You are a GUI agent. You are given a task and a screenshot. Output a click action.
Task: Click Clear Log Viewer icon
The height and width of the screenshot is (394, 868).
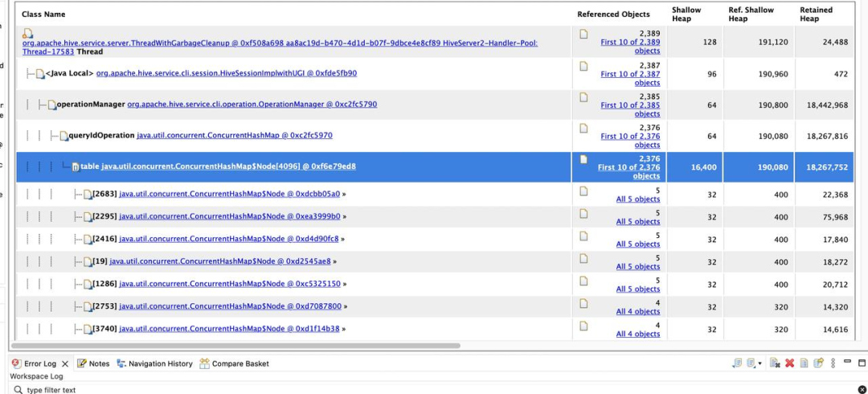[x=775, y=363]
